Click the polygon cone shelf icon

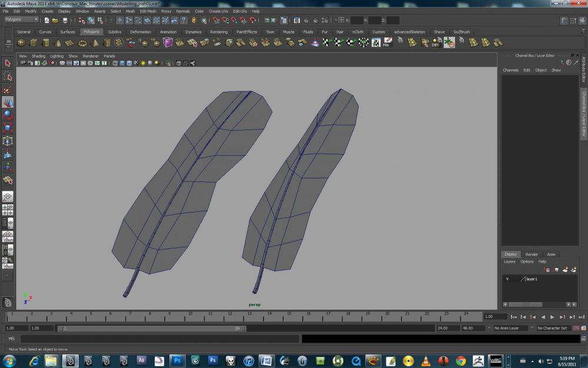coord(58,42)
